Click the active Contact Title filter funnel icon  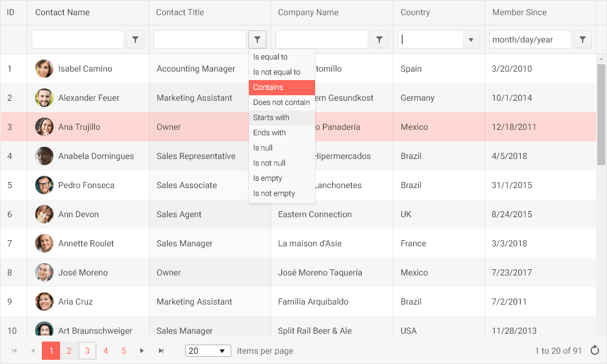[x=257, y=39]
